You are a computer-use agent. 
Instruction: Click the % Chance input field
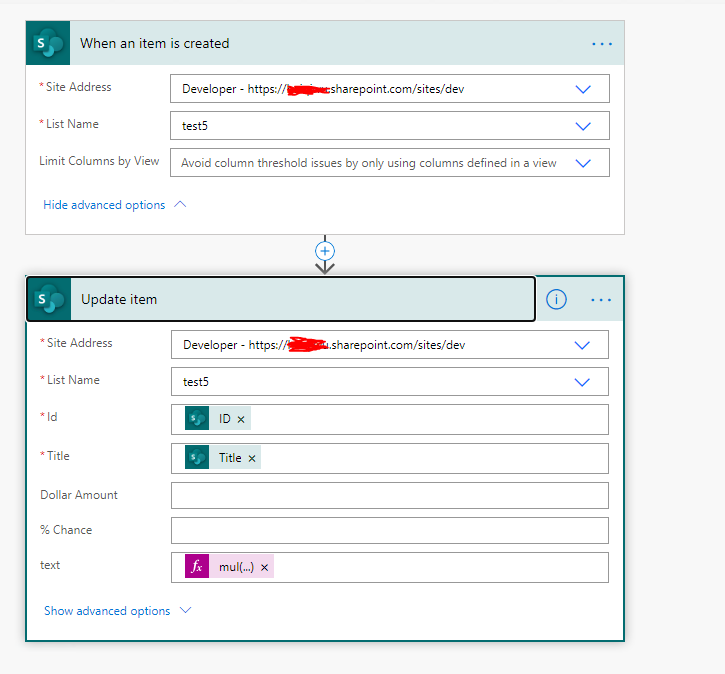(x=390, y=531)
